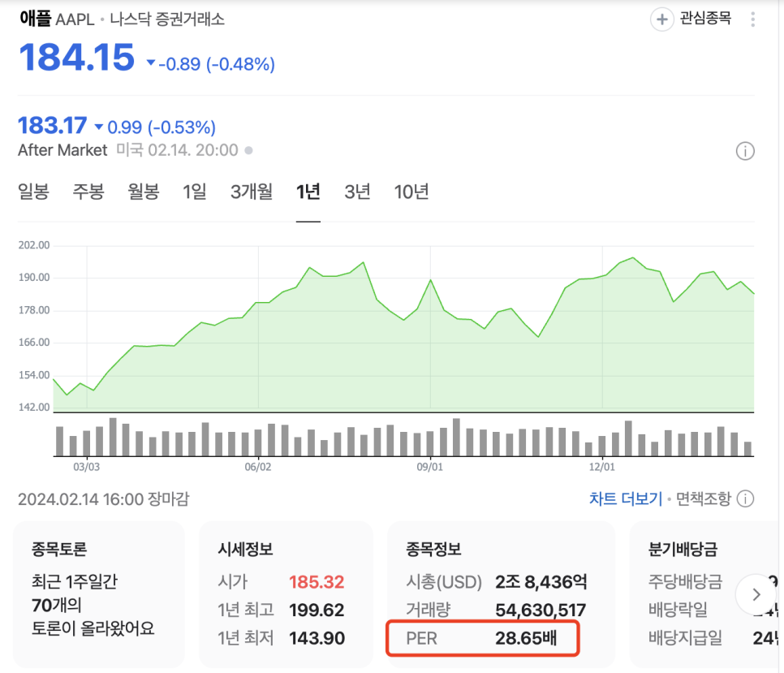
Task: Click the 202.00 price axis label
Action: point(34,245)
